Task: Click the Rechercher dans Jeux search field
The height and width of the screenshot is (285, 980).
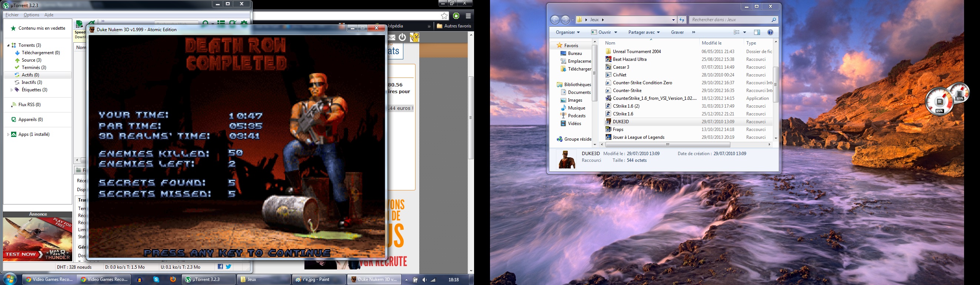Action: coord(730,20)
